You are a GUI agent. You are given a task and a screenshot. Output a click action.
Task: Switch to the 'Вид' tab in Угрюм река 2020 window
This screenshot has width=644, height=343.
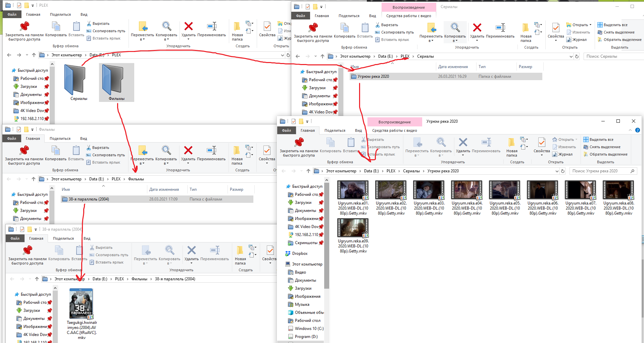tap(358, 130)
